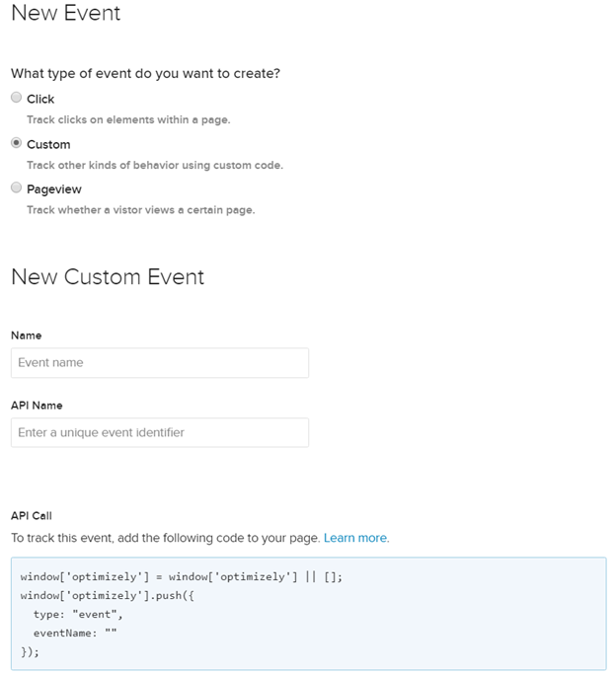Click the 'Name' field label

(x=27, y=336)
